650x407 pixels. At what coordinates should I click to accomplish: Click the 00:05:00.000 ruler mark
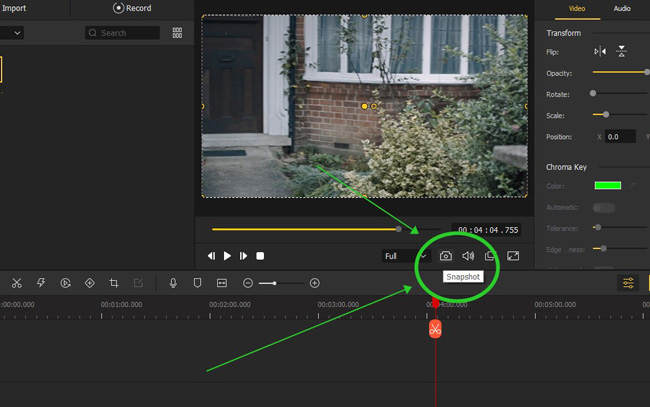555,304
